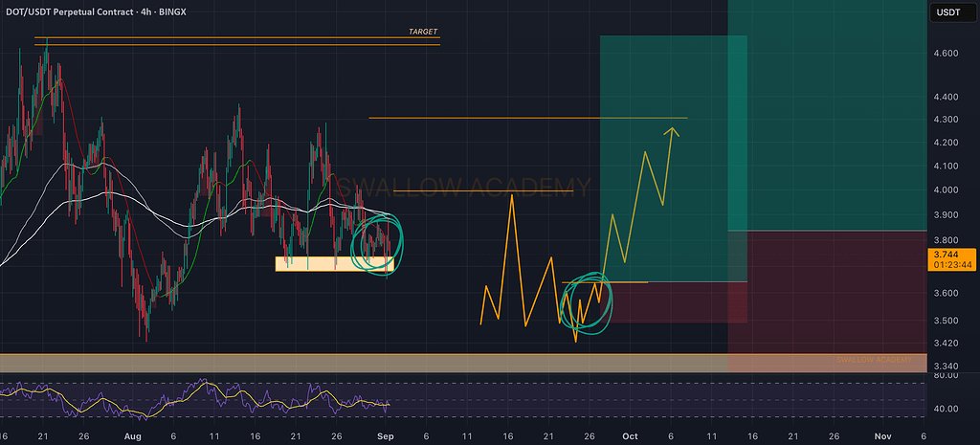The height and width of the screenshot is (445, 980).
Task: Click the 3.600 price axis label
Action: click(947, 293)
